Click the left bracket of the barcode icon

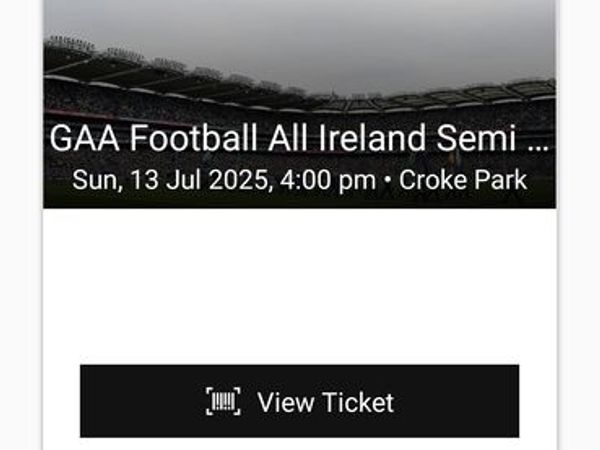(x=209, y=401)
